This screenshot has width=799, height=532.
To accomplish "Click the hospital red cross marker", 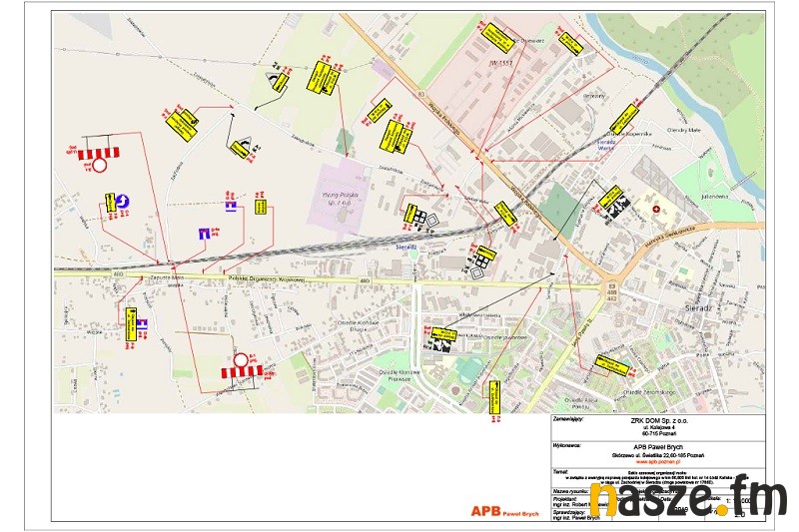I will point(657,209).
